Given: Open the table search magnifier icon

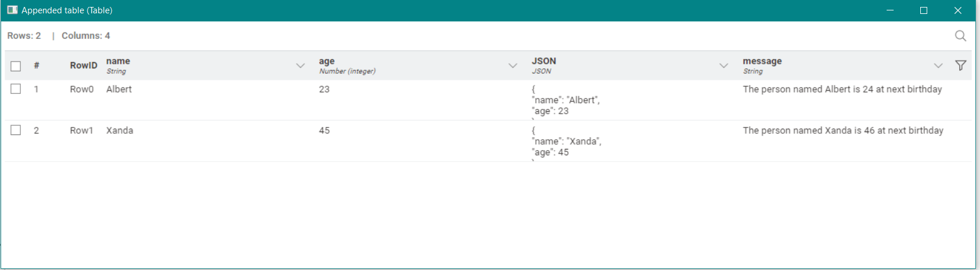Looking at the screenshot, I should click(x=960, y=36).
